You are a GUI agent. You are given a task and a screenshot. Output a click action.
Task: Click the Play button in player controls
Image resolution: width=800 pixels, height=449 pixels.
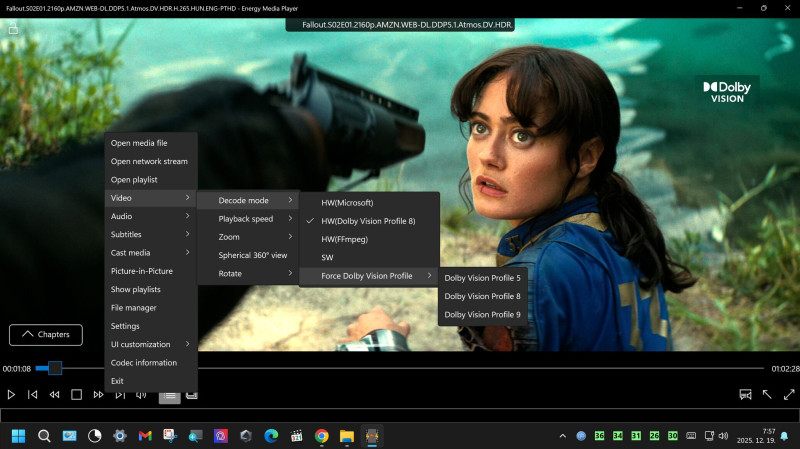[11, 394]
